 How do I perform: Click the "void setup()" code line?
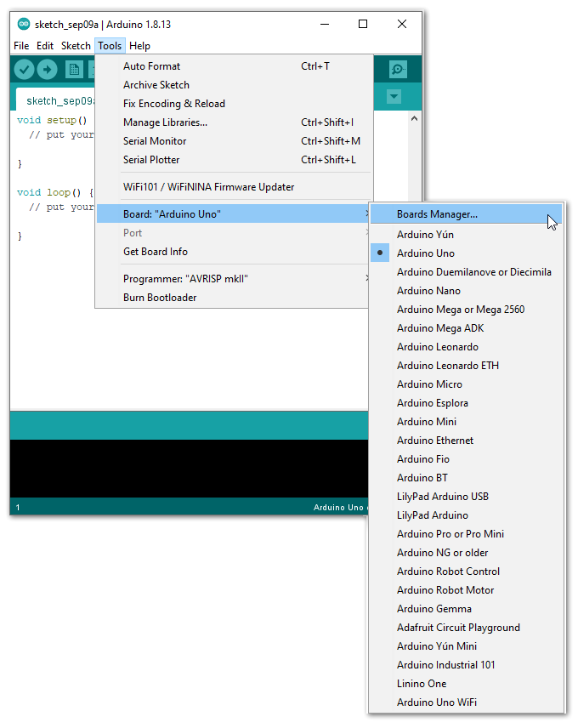tap(52, 120)
